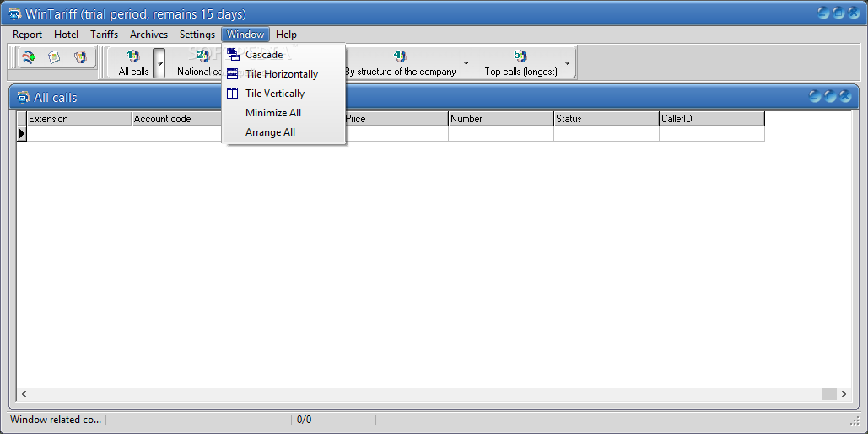
Task: Click the resize grip in status bar corner
Action: tap(855, 421)
